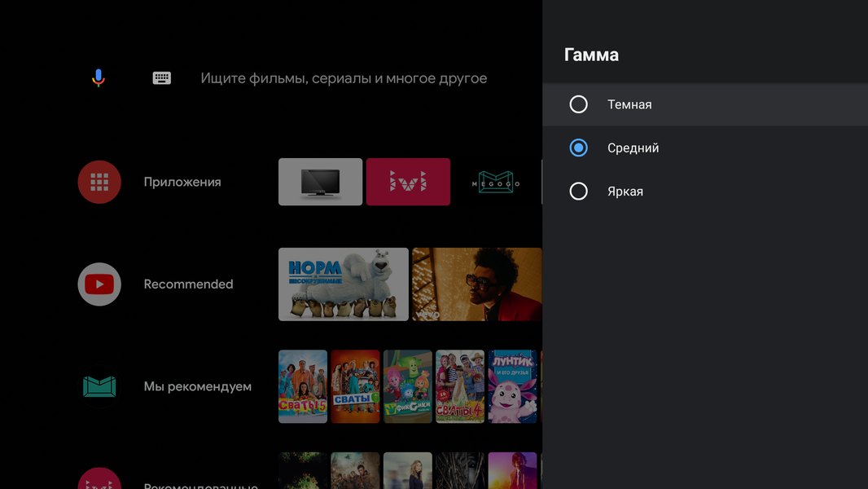
Task: Select the Яркая gamma radio button
Action: click(x=578, y=191)
